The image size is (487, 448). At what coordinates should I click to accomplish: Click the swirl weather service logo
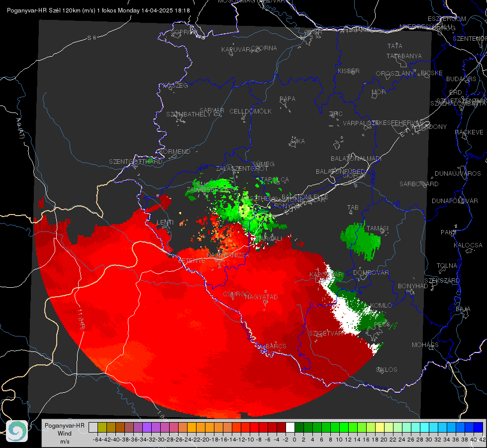(x=17, y=431)
